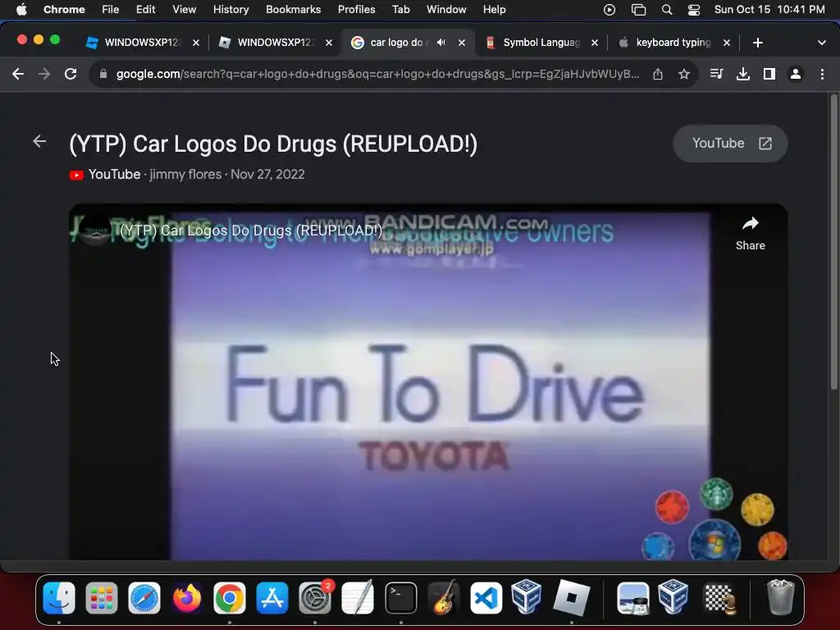Close the keyboard typing tab

(x=727, y=43)
